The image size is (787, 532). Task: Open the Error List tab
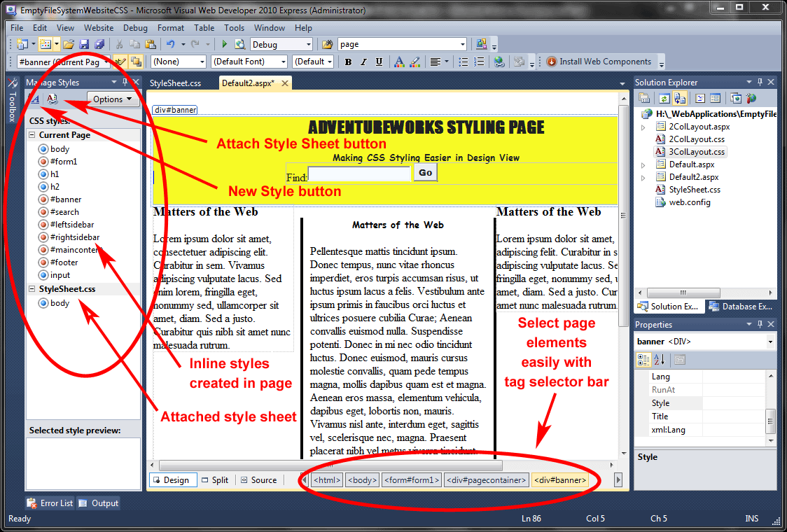[50, 503]
